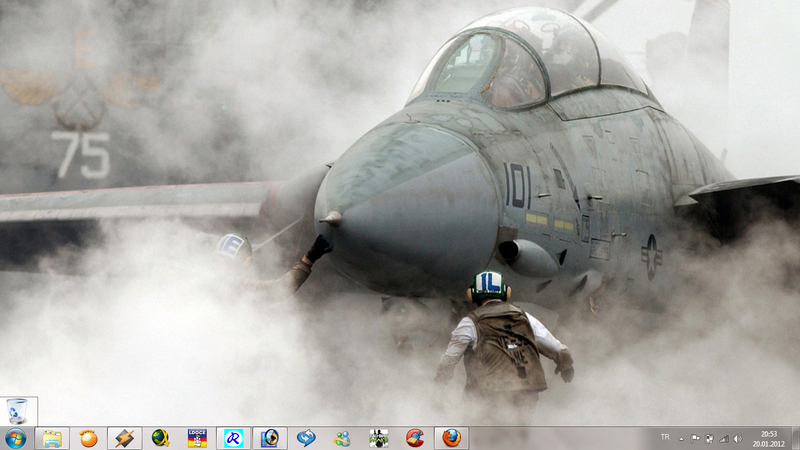Viewport: 800px width, 450px height.
Task: Open the media player film icon
Action: pyautogui.click(x=270, y=438)
